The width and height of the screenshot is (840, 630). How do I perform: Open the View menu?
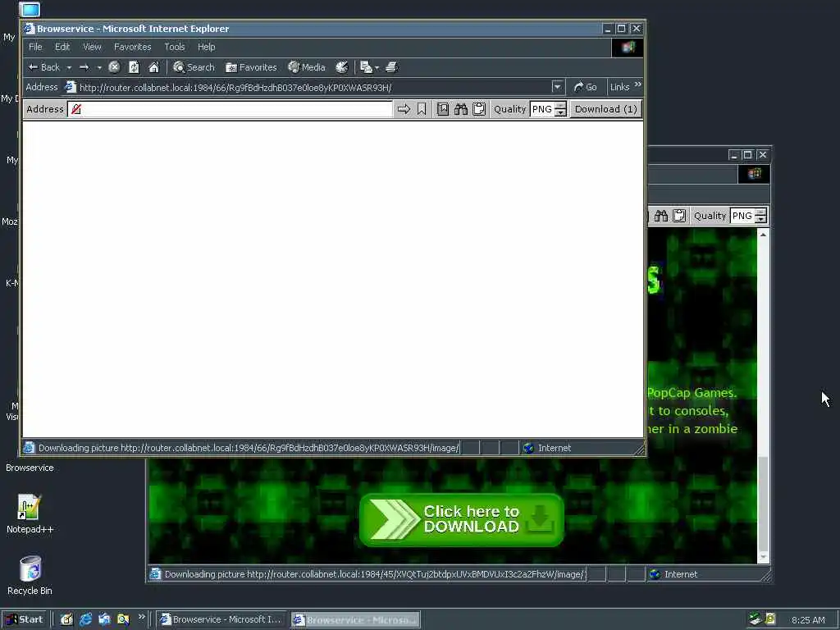tap(92, 47)
